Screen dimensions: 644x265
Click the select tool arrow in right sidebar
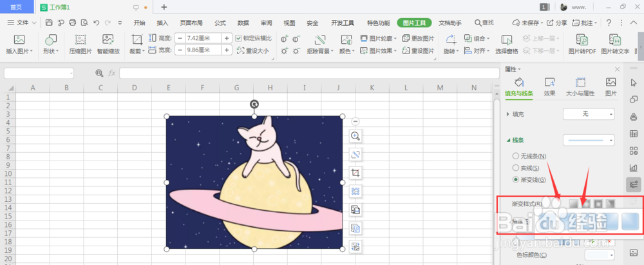(633, 83)
